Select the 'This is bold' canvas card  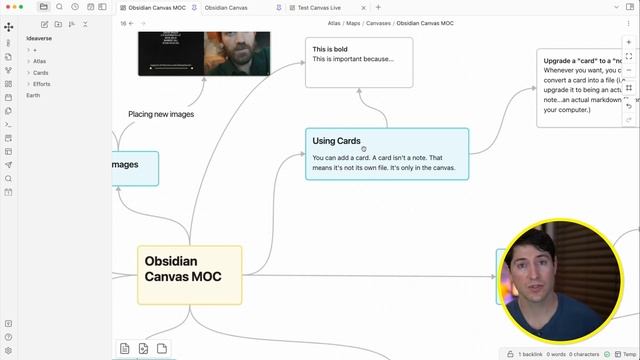(359, 62)
